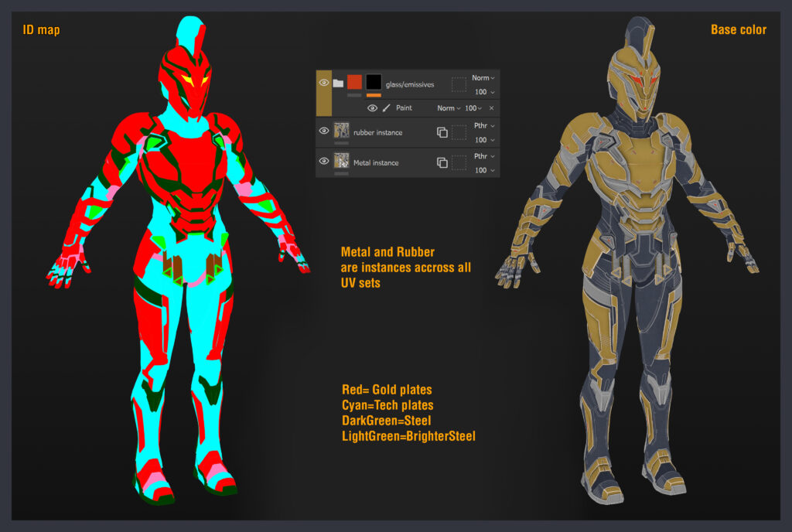This screenshot has height=532, width=792.
Task: Open Norm blend mode dropdown for glass/emissives
Action: (x=483, y=78)
